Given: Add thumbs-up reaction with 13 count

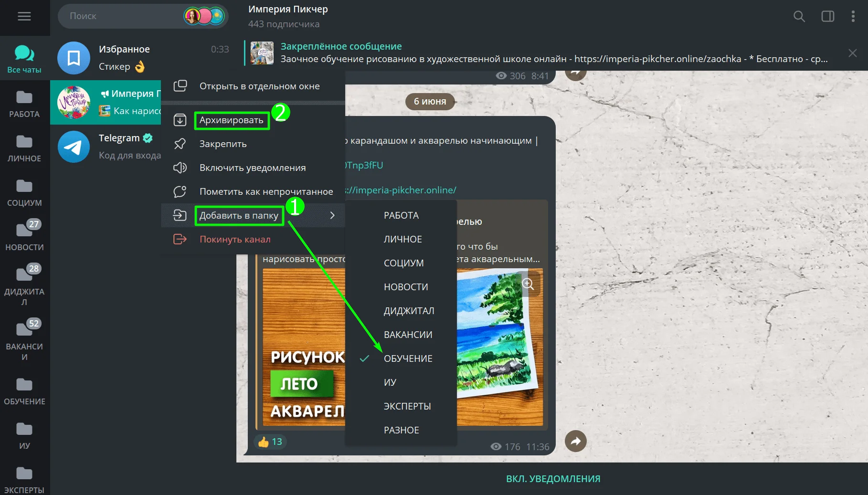Looking at the screenshot, I should 270,442.
